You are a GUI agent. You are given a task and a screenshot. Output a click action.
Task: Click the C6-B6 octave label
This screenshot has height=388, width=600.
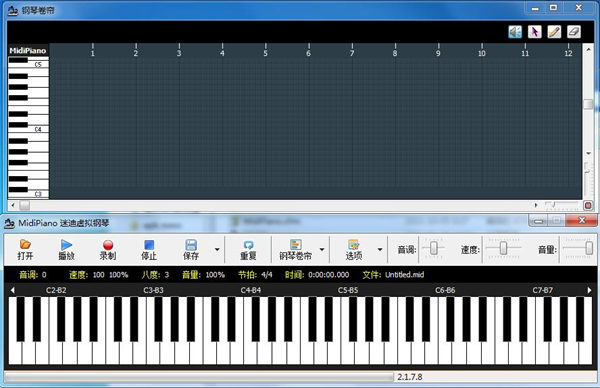pyautogui.click(x=445, y=290)
